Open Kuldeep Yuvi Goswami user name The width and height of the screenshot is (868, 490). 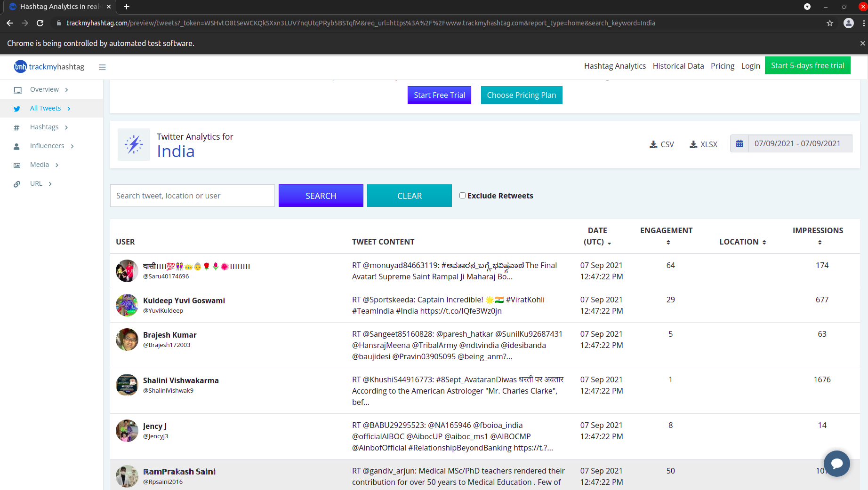click(184, 300)
